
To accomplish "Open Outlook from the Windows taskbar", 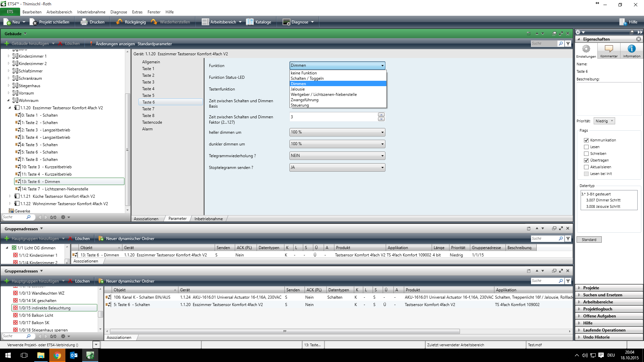I will [74, 355].
